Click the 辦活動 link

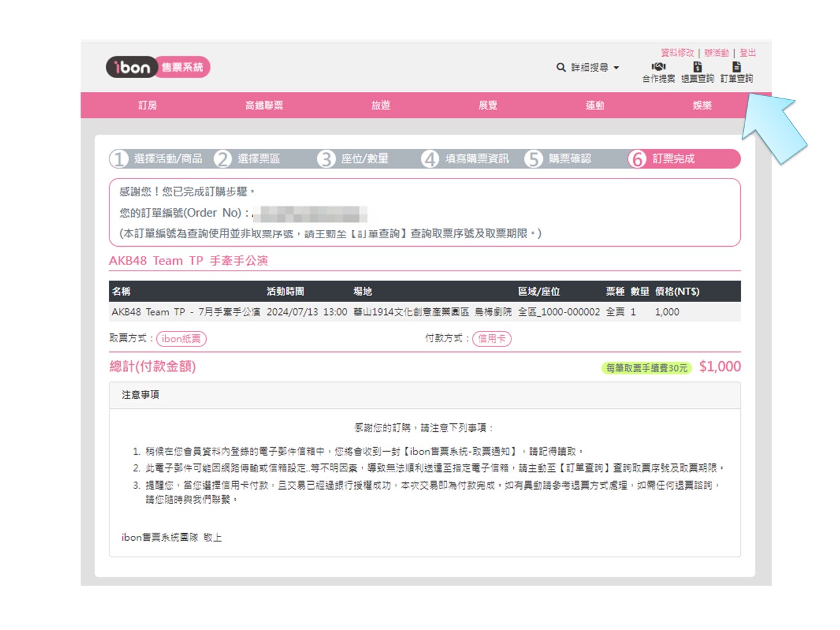click(x=716, y=53)
